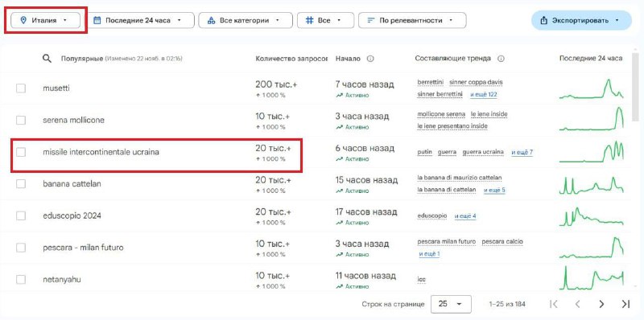Expand the и ещё 4 link
644x320 pixels.
coord(465,216)
